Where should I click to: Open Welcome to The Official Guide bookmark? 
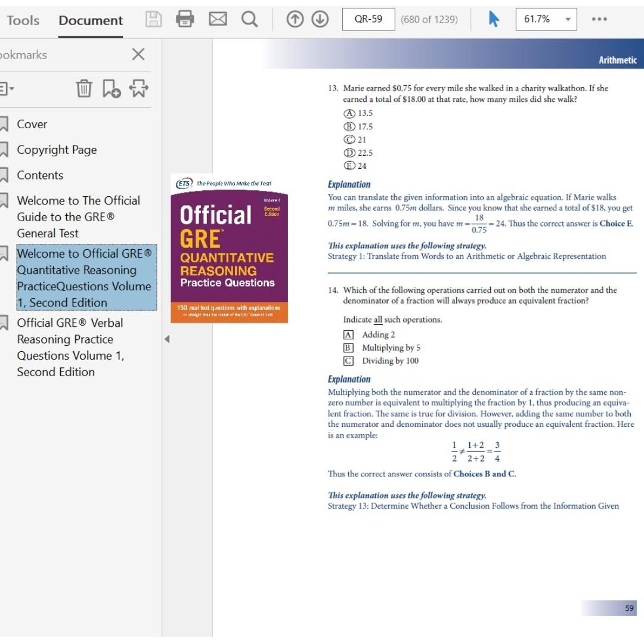coord(79,217)
